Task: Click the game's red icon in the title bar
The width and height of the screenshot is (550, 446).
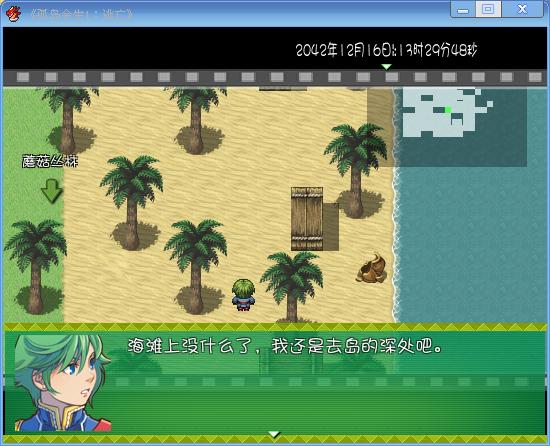Action: click(13, 14)
